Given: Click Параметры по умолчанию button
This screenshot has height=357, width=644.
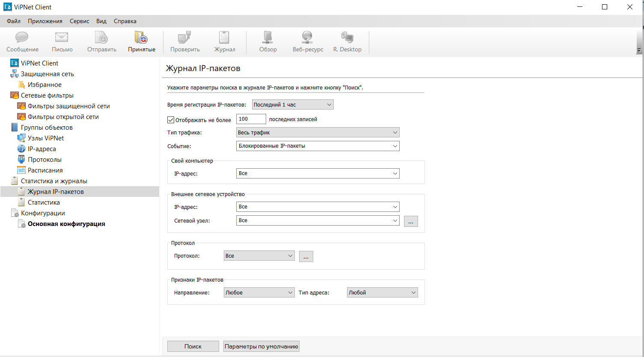Looking at the screenshot, I should 261,346.
